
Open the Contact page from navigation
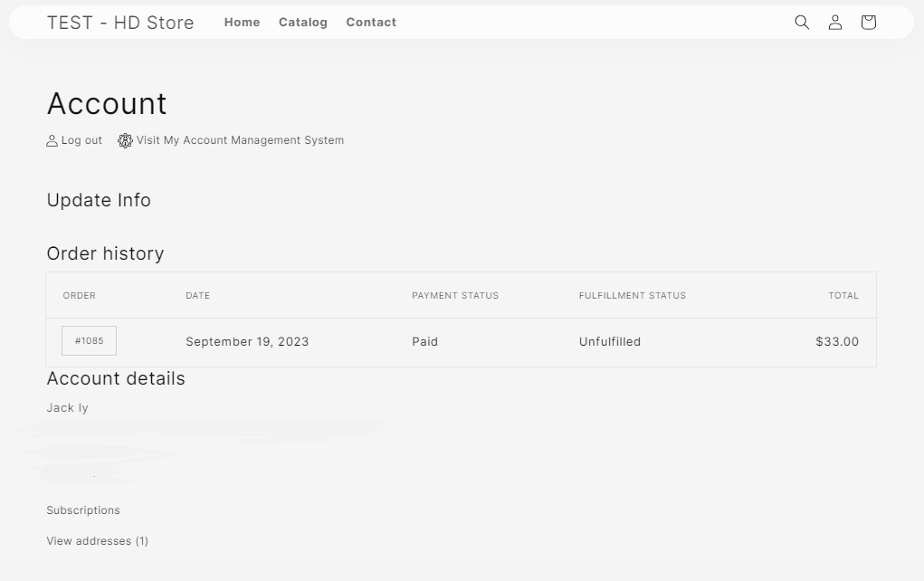(371, 23)
